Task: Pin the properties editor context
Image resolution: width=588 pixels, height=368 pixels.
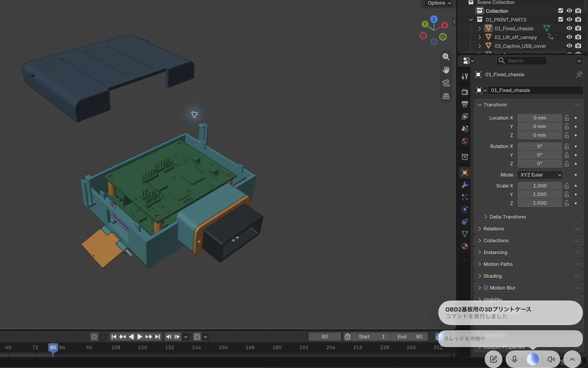Action: tap(579, 75)
